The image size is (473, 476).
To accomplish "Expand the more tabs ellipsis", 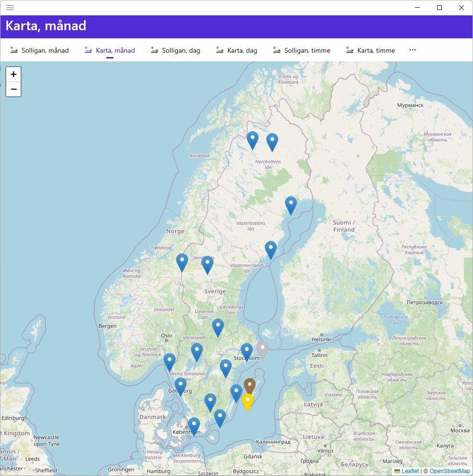I will click(412, 50).
